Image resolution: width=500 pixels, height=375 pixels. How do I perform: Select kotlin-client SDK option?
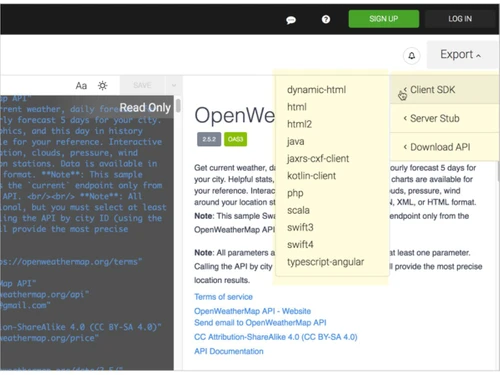(311, 176)
